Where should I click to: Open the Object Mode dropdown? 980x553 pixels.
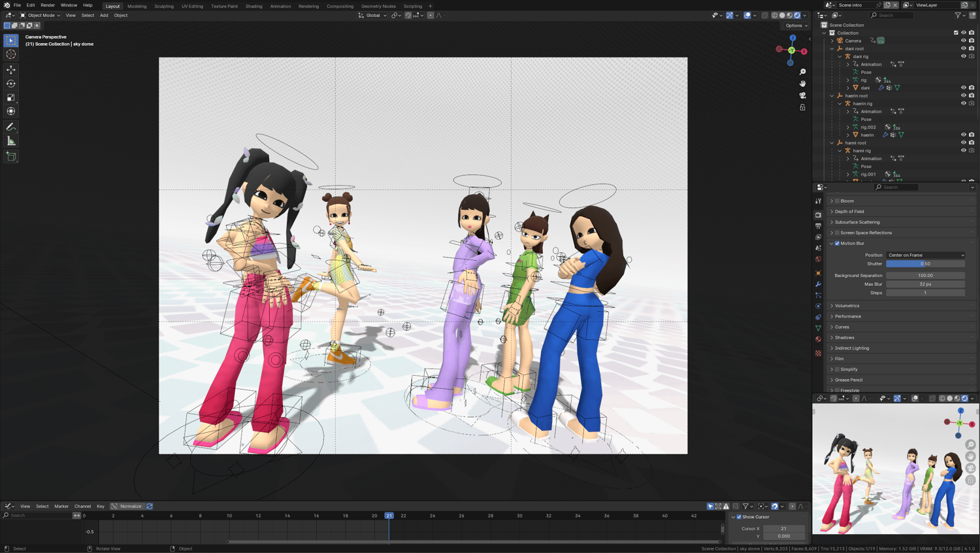[x=41, y=15]
